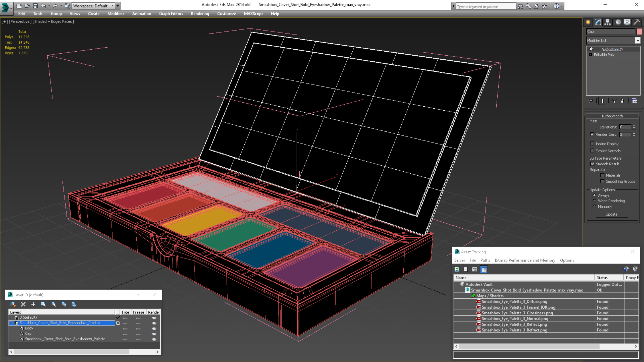Toggle Smooth Result checkbox
This screenshot has width=644, height=362.
point(592,164)
